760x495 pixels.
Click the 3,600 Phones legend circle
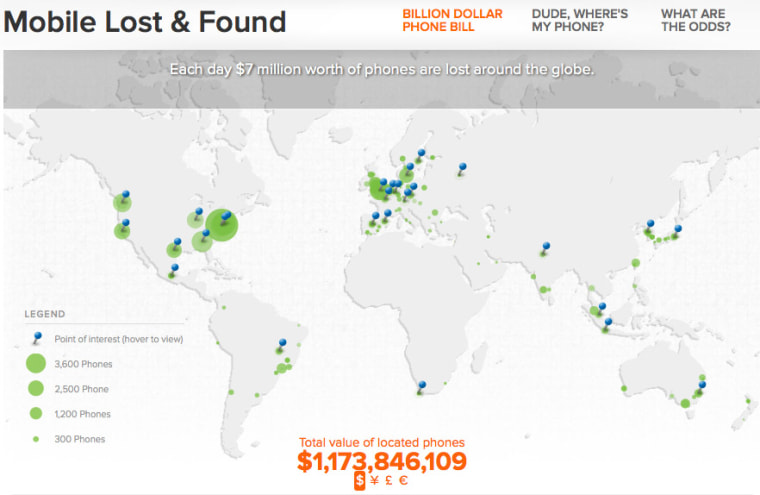tap(36, 364)
